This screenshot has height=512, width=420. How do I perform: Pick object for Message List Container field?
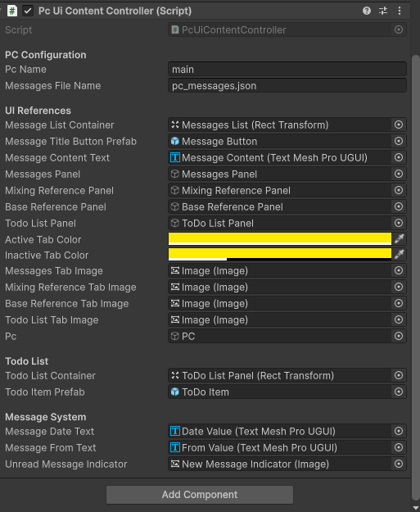pyautogui.click(x=399, y=125)
